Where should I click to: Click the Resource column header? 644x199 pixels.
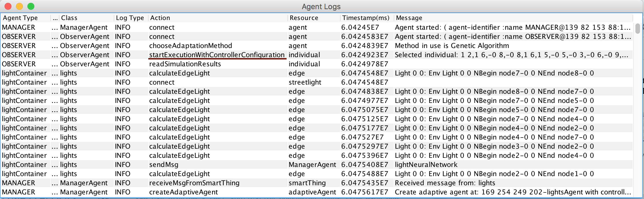coord(304,18)
